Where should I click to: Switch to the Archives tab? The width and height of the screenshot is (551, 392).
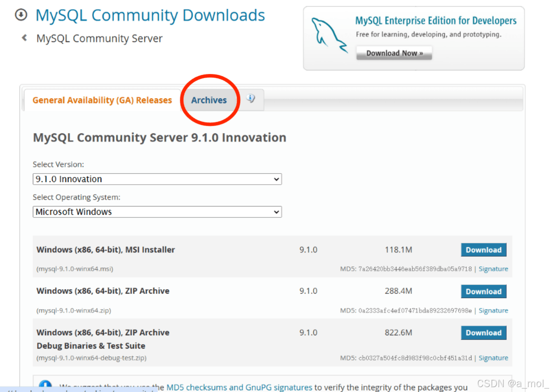pos(209,100)
